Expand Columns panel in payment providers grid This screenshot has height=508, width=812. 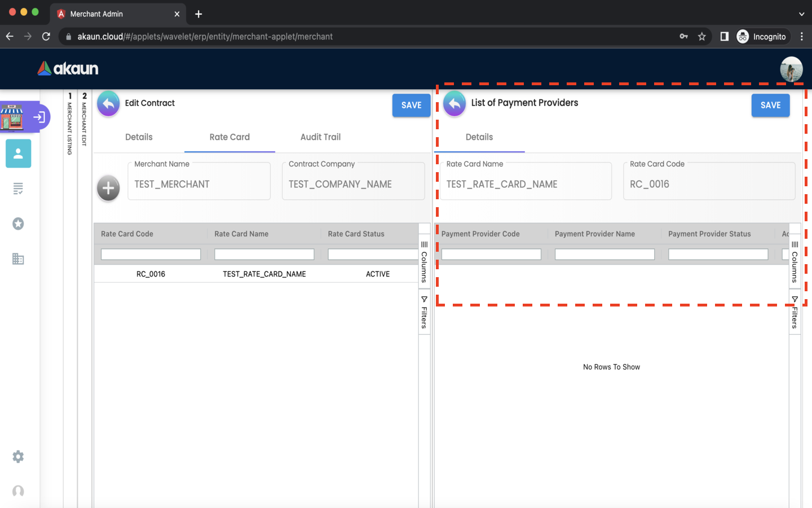coord(795,262)
